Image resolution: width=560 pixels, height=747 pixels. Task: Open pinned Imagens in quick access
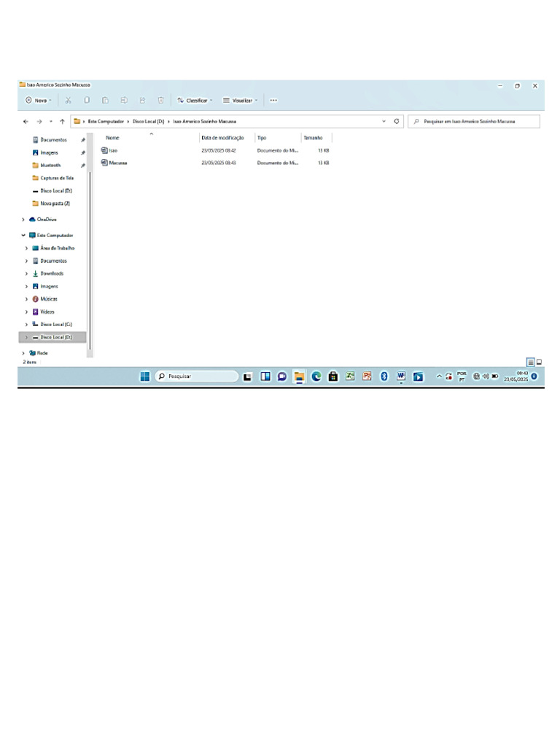[49, 153]
